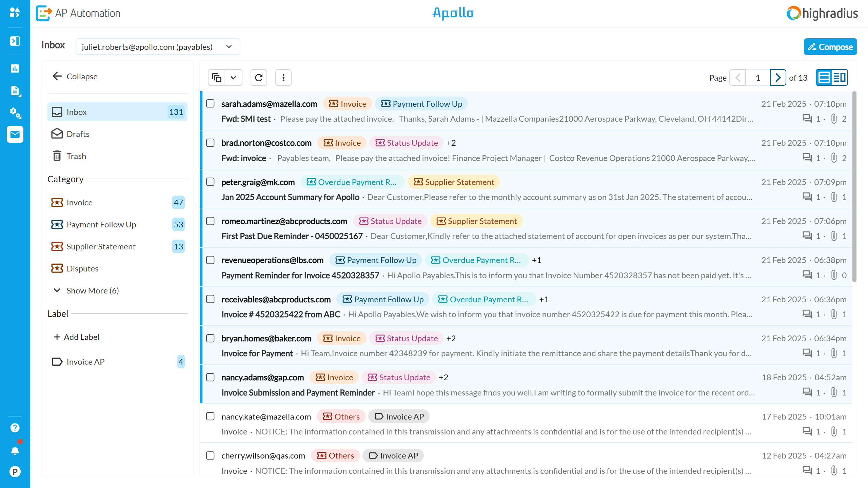Screen dimensions: 868x488
Task: Open the settings gears icon in sidebar
Action: tap(15, 113)
